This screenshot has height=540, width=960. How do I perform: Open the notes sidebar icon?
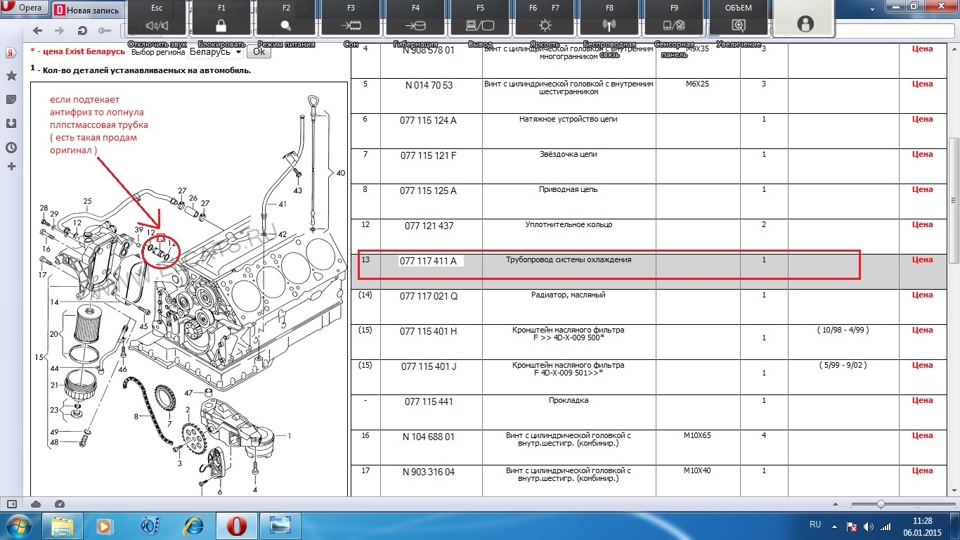point(10,100)
